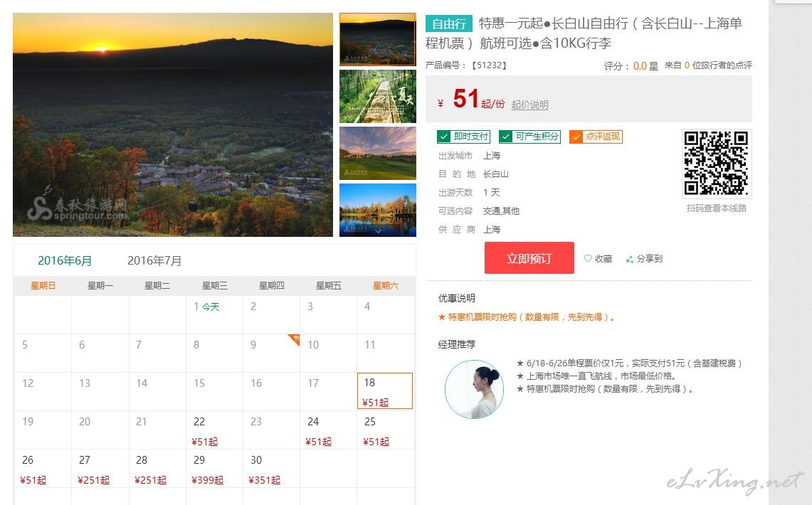Image resolution: width=812 pixels, height=505 pixels.
Task: Pick June 27 with ¥251起 price
Action: click(100, 468)
